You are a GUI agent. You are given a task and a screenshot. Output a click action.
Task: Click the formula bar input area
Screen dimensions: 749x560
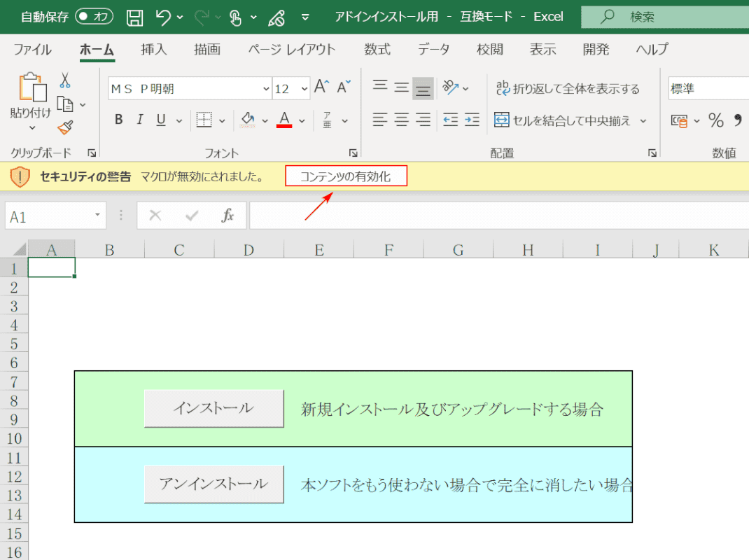(x=499, y=216)
